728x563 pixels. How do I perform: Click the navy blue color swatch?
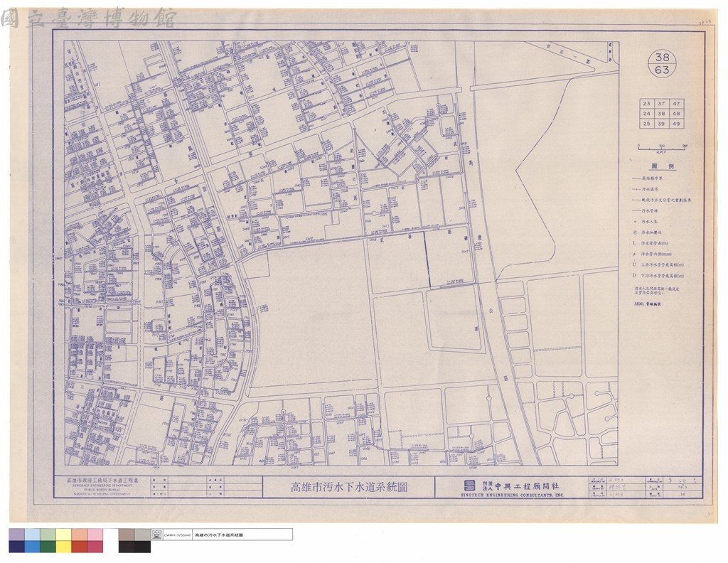(17, 547)
